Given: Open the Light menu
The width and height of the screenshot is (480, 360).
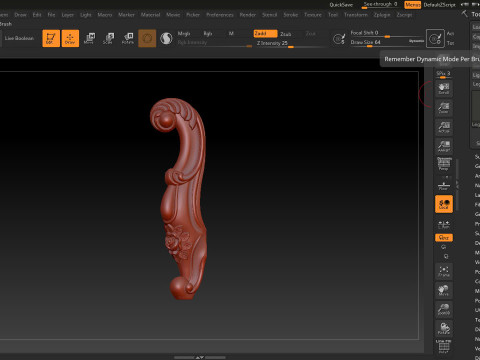Looking at the screenshot, I should click(86, 15).
